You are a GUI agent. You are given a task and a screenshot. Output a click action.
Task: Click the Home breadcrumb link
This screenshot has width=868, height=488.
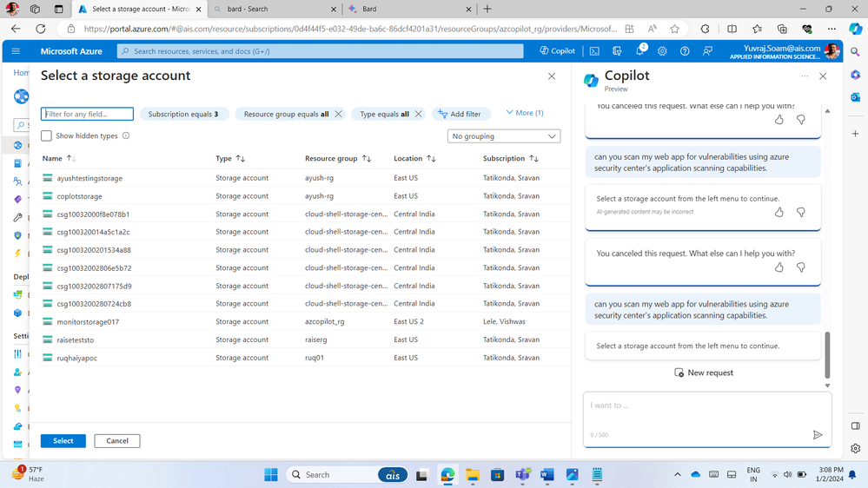[21, 72]
